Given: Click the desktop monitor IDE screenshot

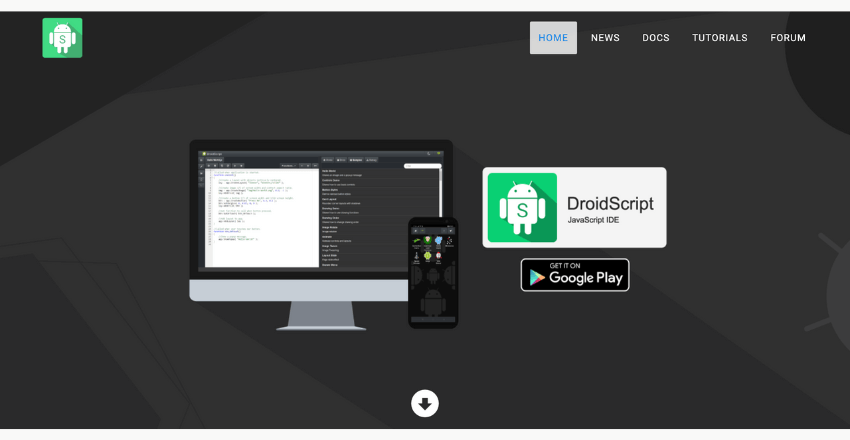Looking at the screenshot, I should [321, 234].
